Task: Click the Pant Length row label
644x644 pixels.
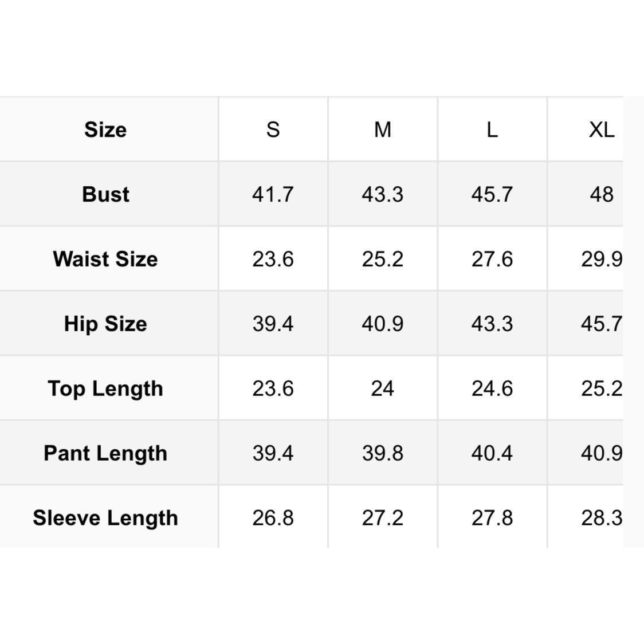Action: point(105,453)
